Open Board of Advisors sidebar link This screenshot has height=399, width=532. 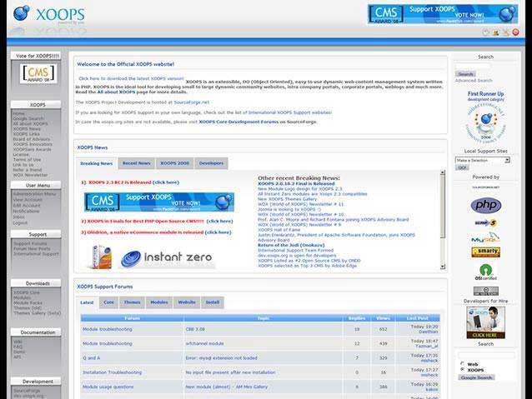[x=32, y=139]
